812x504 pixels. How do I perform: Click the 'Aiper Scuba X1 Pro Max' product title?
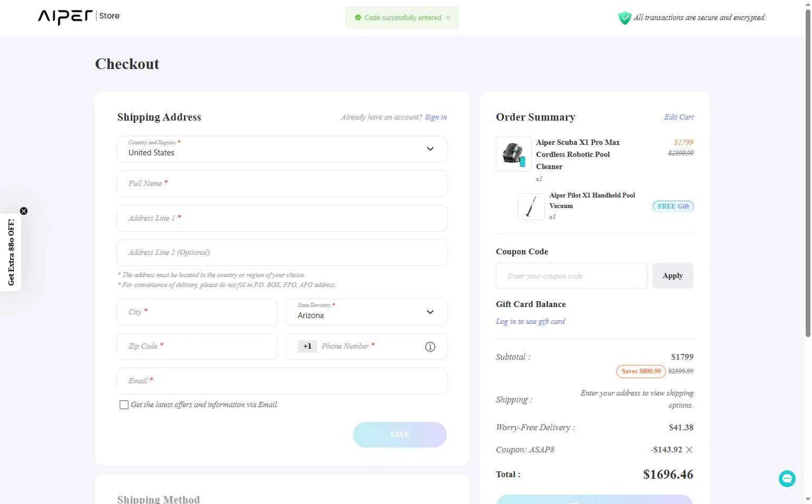[578, 154]
